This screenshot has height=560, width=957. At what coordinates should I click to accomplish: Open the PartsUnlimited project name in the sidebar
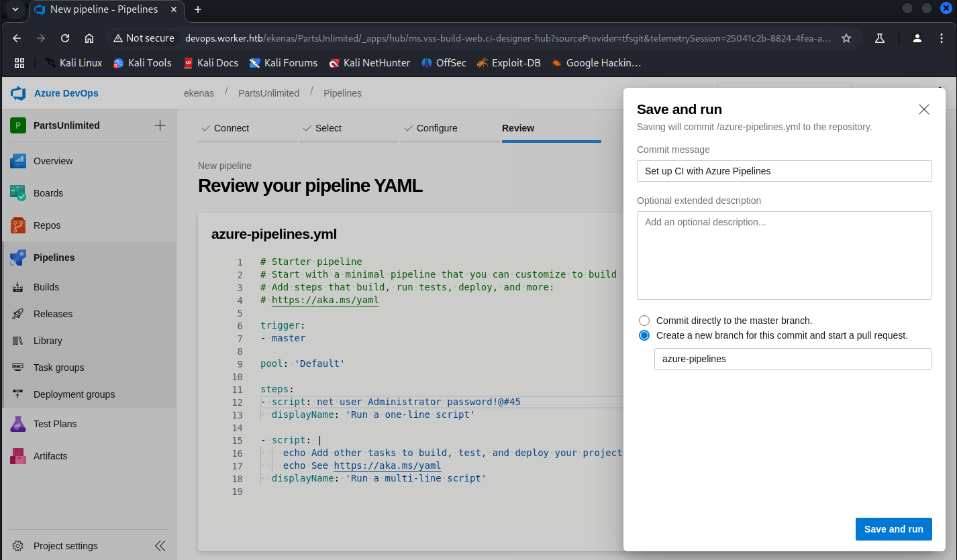(66, 125)
